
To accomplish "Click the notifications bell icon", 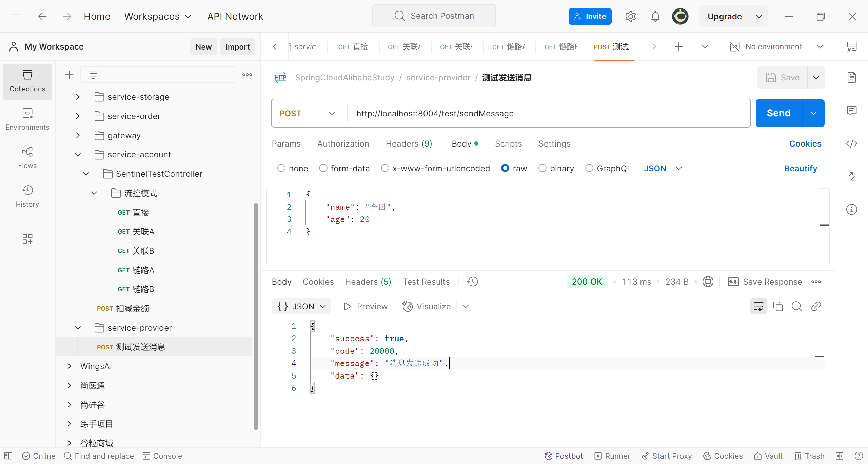I will (655, 16).
